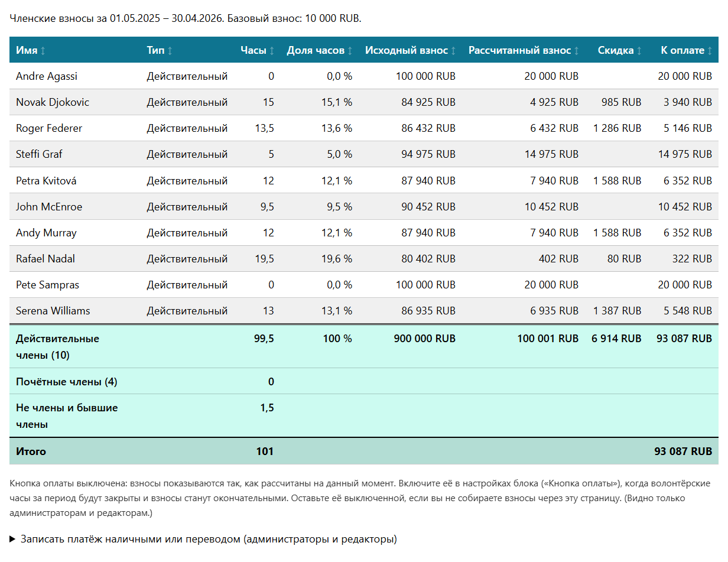Click Andre Agassi's 20 000 RUB payment amount

[x=685, y=76]
